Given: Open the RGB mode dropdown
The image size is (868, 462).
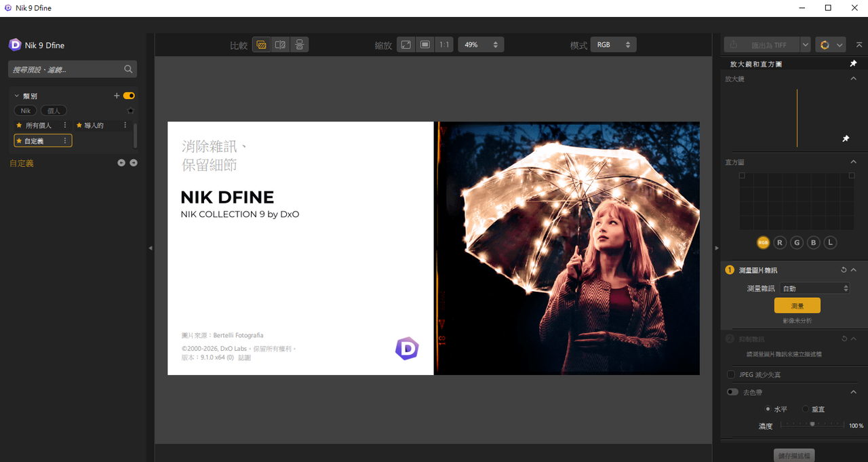Looking at the screenshot, I should (x=613, y=45).
